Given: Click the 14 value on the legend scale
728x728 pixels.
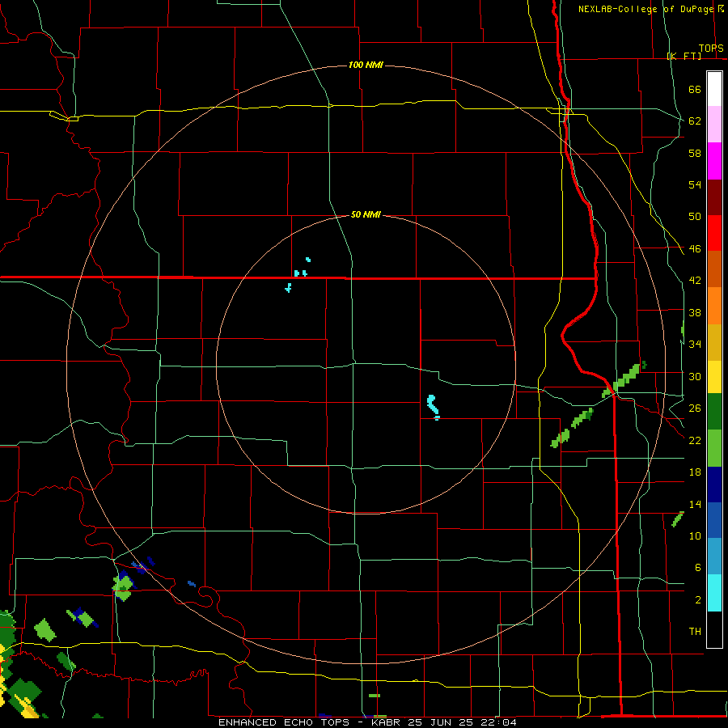Looking at the screenshot, I should (695, 504).
